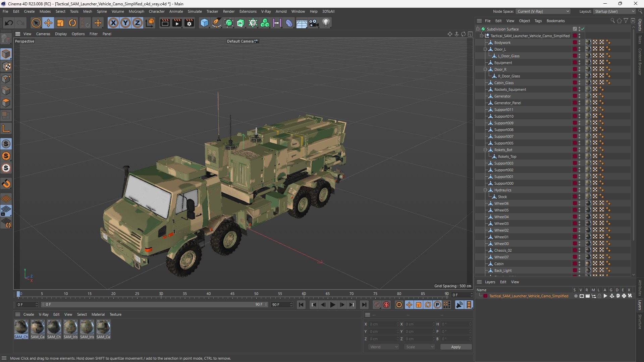Click the Undo arrow icon
The image size is (644, 362).
coord(9,23)
